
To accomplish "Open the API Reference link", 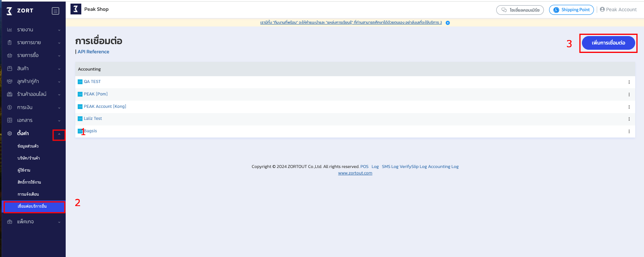I will tap(93, 52).
